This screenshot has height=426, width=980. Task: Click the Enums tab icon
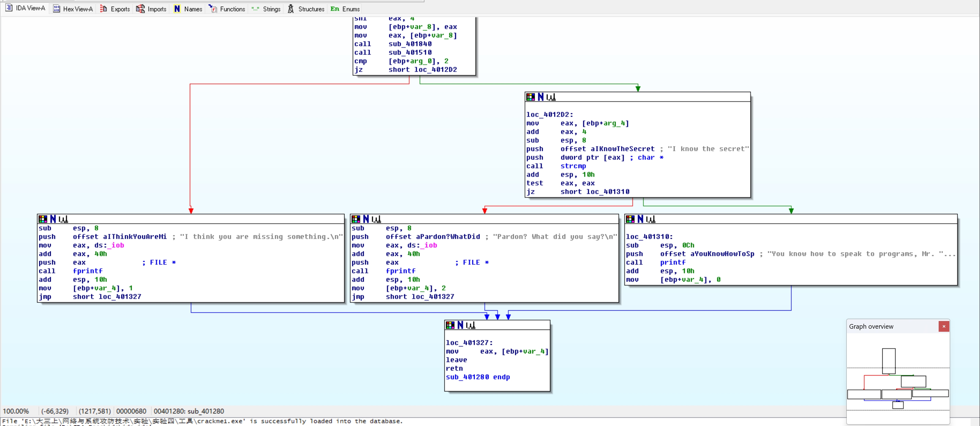[x=335, y=9]
